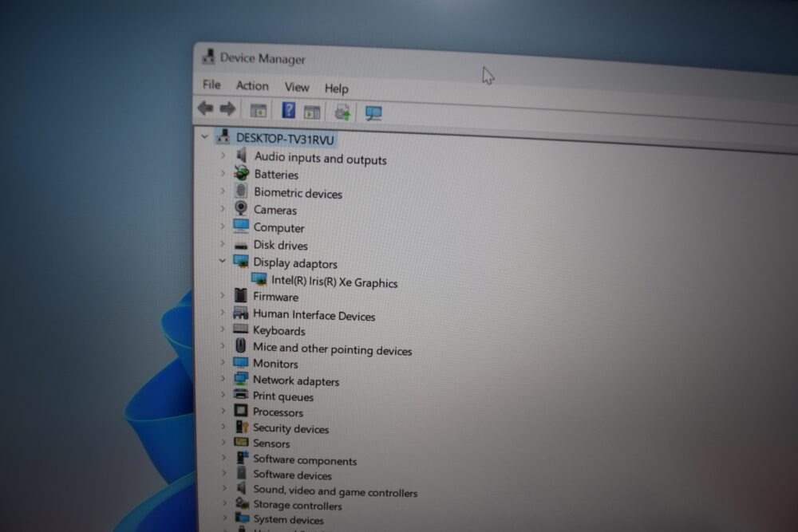The height and width of the screenshot is (532, 798).
Task: Click Scan for hardware changes monitor icon
Action: 373,113
